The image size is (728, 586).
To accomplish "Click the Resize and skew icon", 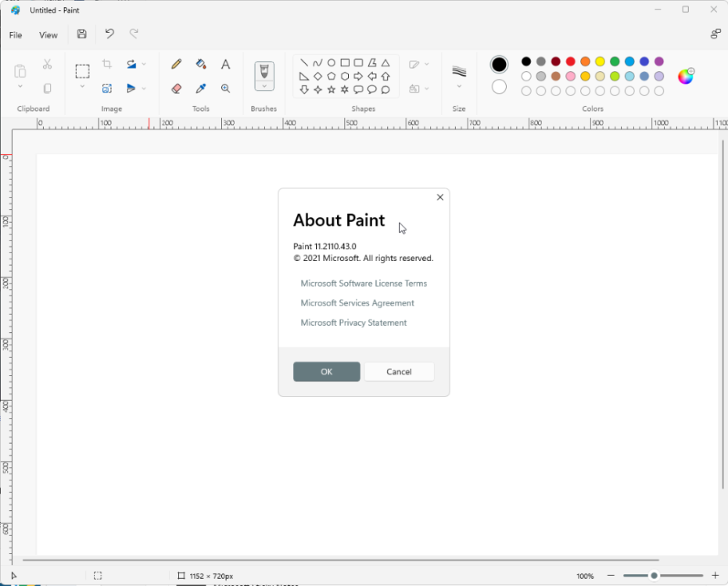I will pos(107,88).
